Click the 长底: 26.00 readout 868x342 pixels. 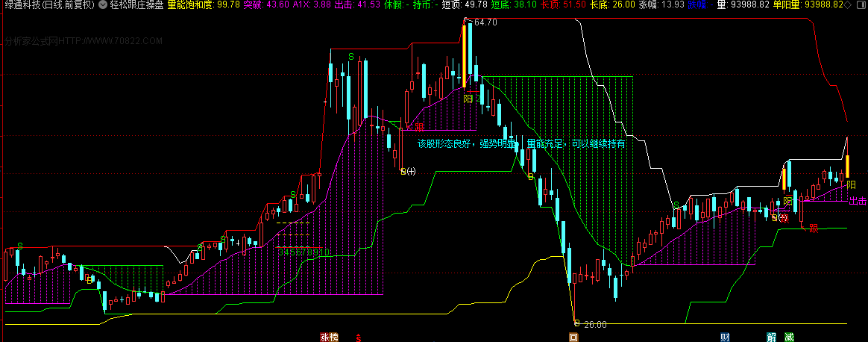click(613, 5)
